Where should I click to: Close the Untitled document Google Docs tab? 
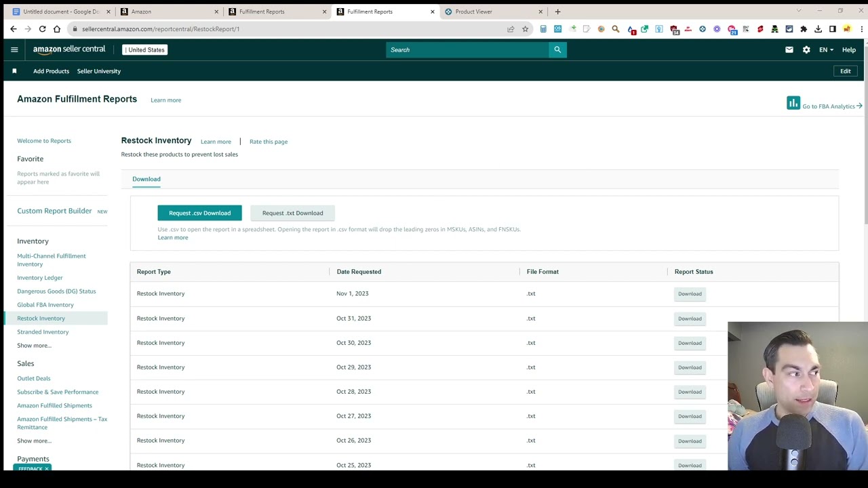pos(108,12)
